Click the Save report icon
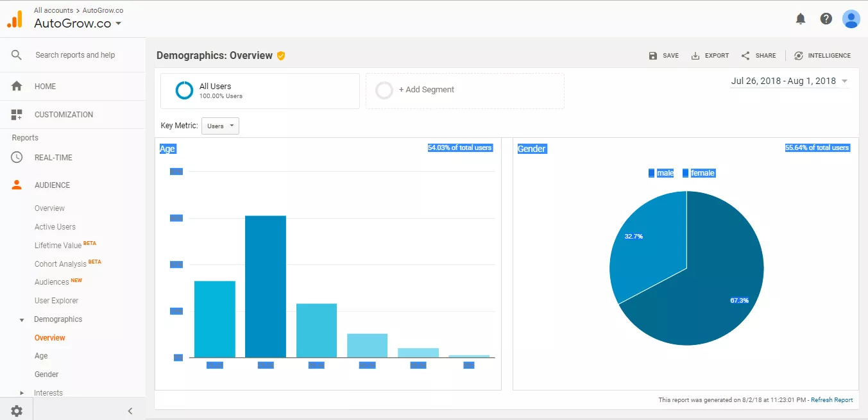The image size is (868, 420). point(653,56)
